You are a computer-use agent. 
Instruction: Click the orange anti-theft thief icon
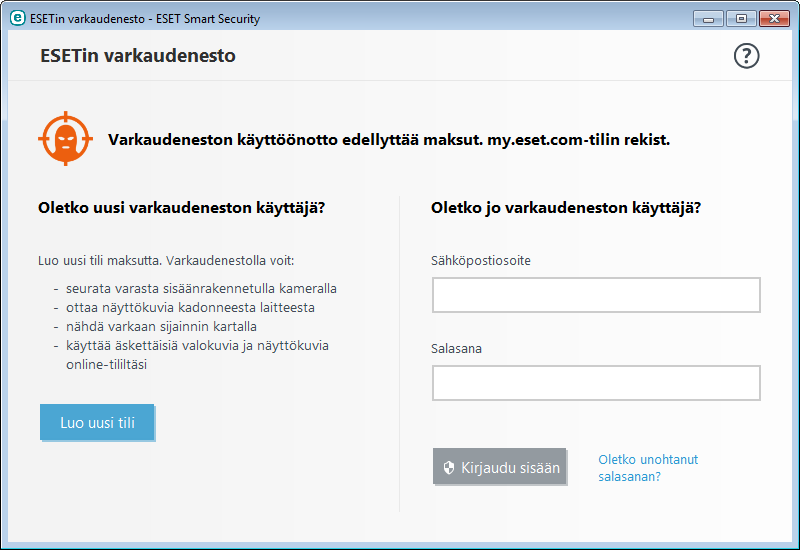65,138
